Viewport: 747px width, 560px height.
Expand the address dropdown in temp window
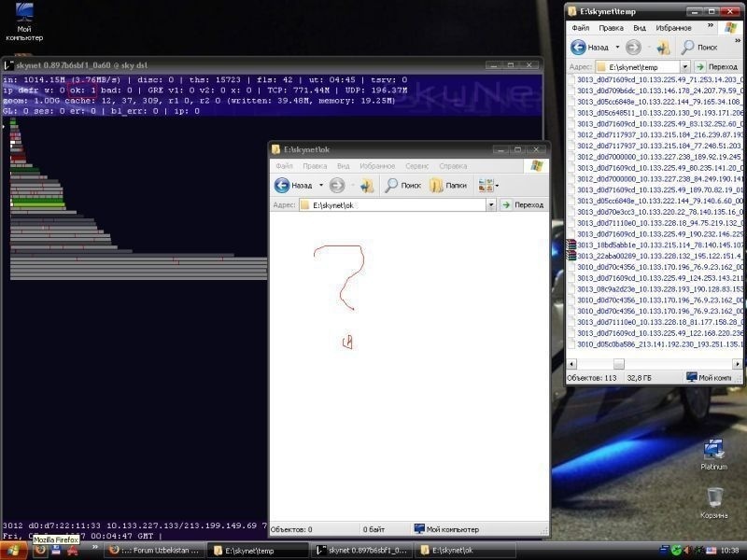tap(684, 67)
